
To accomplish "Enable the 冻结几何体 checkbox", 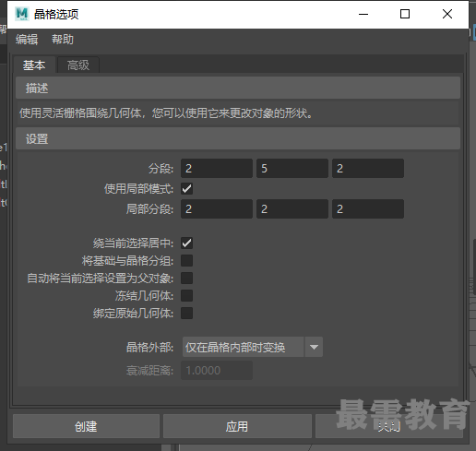I will 186,296.
